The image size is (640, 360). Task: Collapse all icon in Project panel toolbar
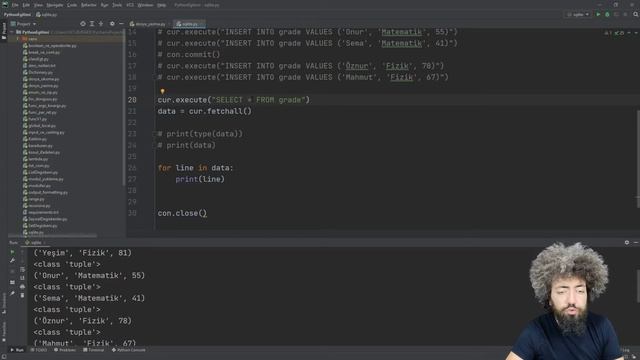coord(101,24)
